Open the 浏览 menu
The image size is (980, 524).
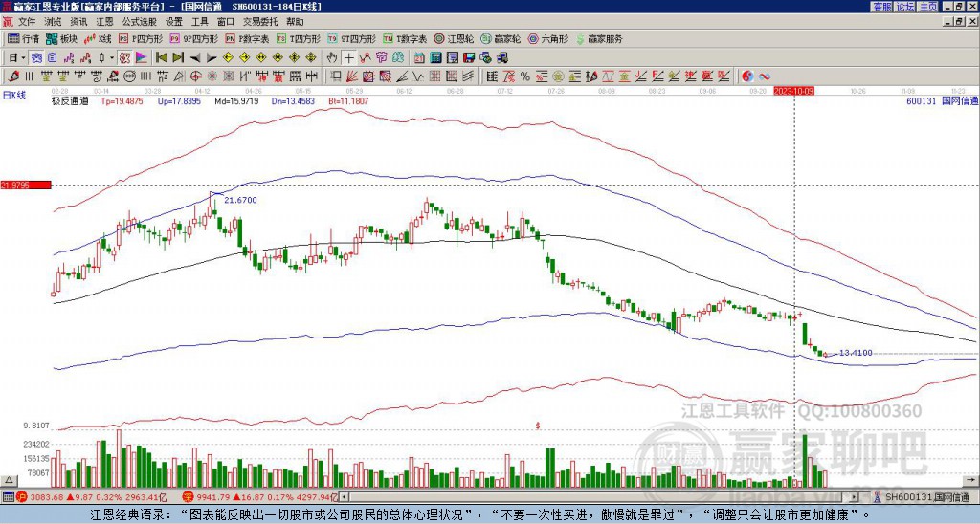tap(54, 22)
